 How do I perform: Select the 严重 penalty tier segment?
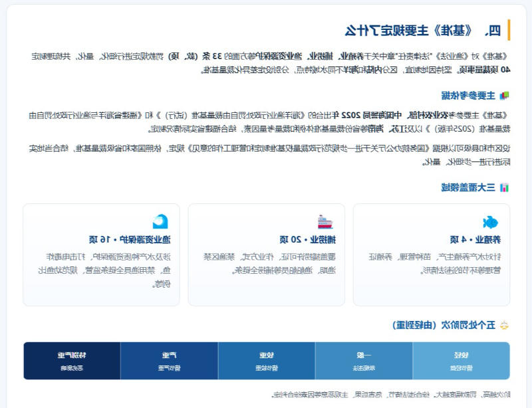170,361
